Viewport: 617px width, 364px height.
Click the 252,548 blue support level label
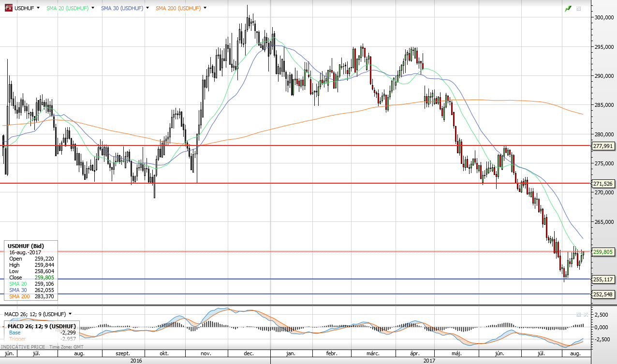603,294
